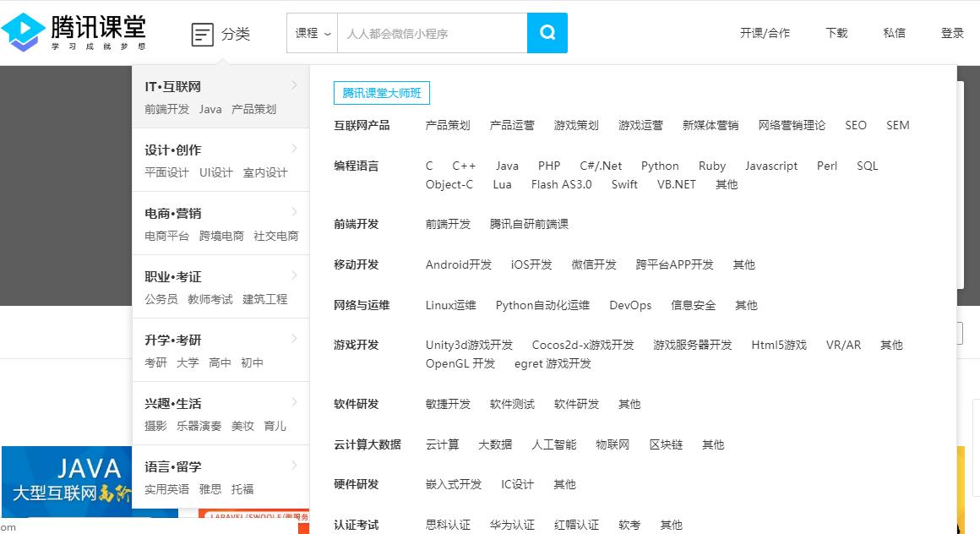The image size is (980, 534).
Task: Expand the 兴趣•生活 category arrow
Action: 294,401
